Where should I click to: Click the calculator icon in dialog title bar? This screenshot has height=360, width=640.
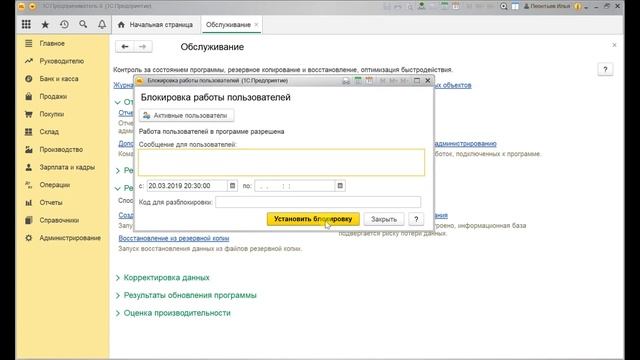358,81
